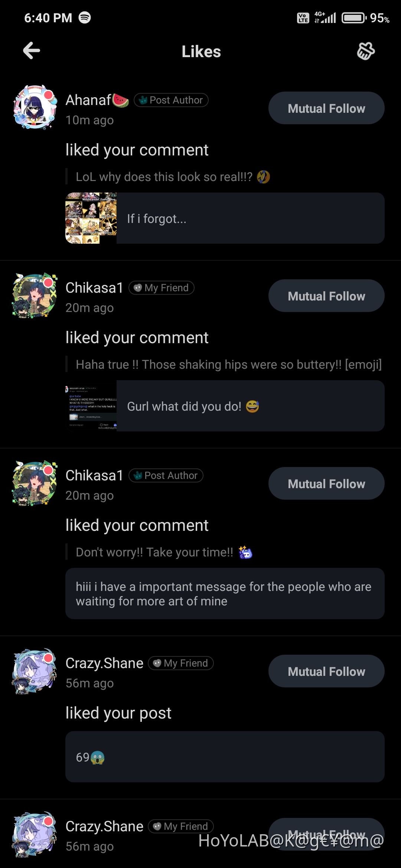Tap the Post Author badge beside Ahanaf
The image size is (401, 868).
click(171, 100)
